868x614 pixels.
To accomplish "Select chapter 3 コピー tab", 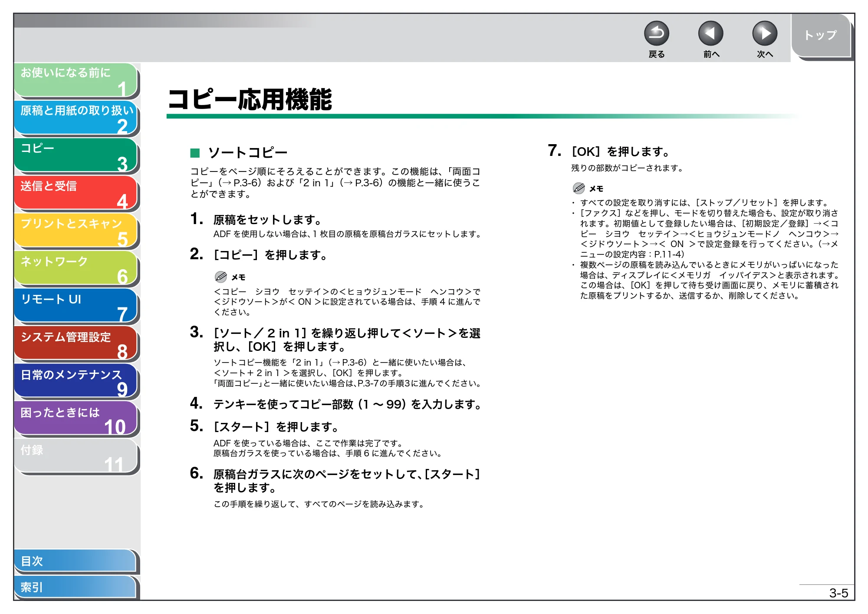I will click(x=76, y=155).
